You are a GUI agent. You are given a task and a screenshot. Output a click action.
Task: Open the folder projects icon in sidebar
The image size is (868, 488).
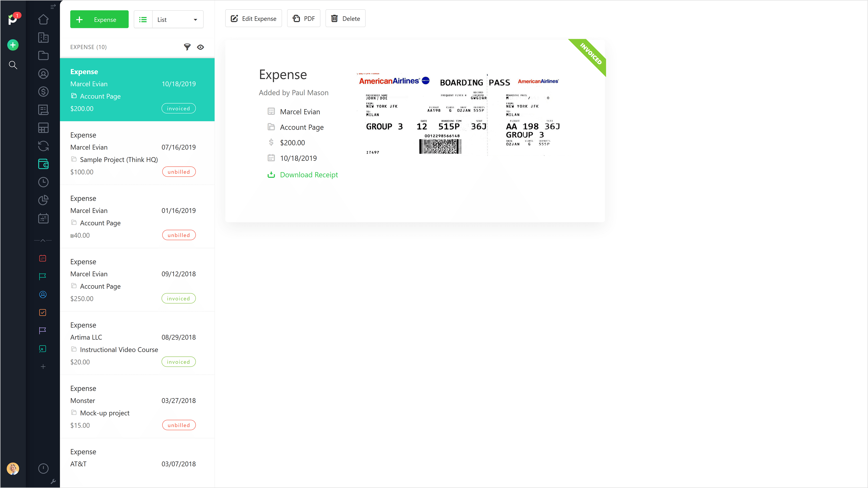tap(43, 56)
